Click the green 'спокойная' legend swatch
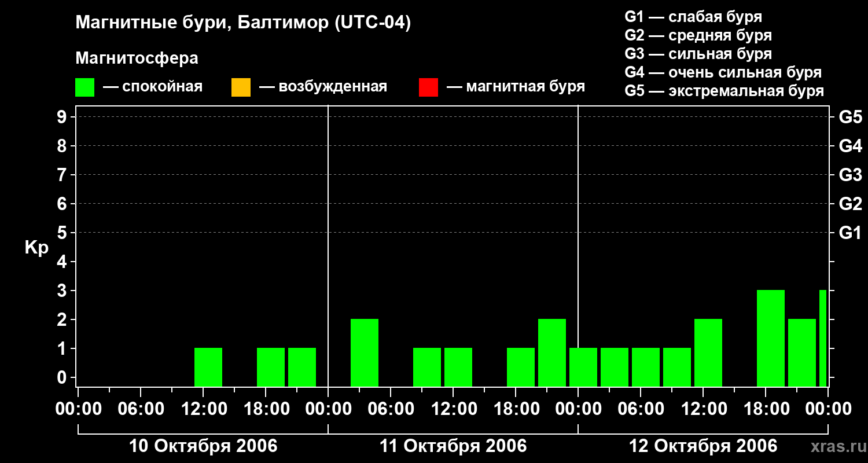 pos(85,87)
